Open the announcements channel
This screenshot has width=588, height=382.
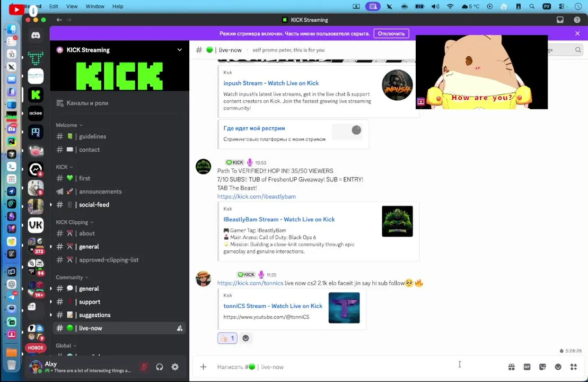pos(120,192)
